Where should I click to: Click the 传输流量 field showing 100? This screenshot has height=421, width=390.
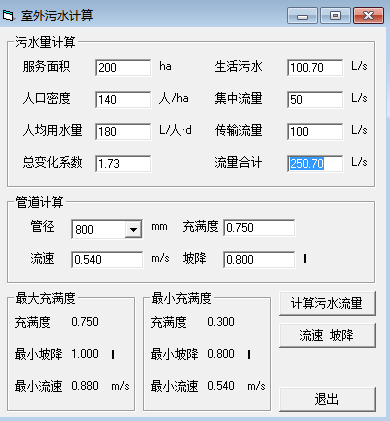coord(315,132)
